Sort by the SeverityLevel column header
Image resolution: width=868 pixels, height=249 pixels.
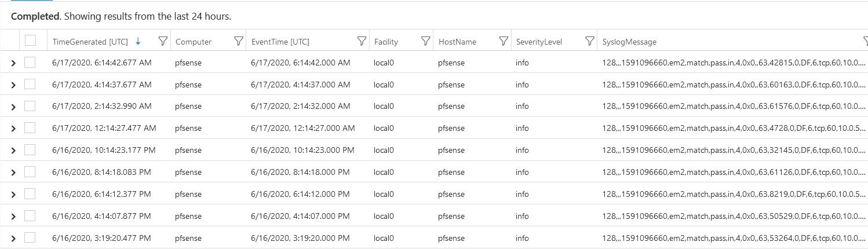tap(538, 42)
